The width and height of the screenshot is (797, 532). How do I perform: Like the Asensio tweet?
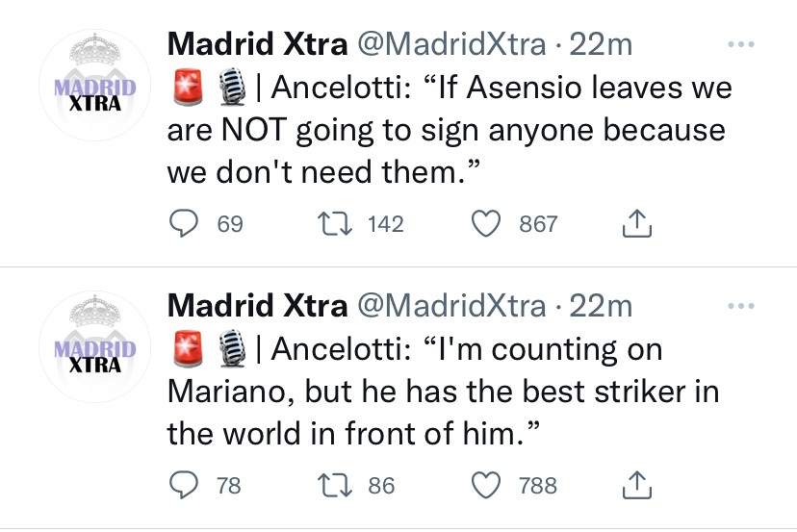coord(488,224)
